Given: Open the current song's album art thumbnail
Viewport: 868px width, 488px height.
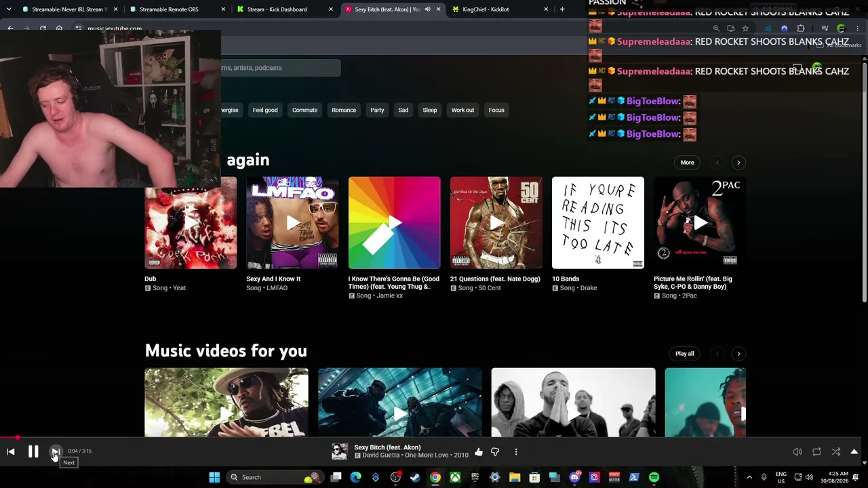Looking at the screenshot, I should coord(340,451).
